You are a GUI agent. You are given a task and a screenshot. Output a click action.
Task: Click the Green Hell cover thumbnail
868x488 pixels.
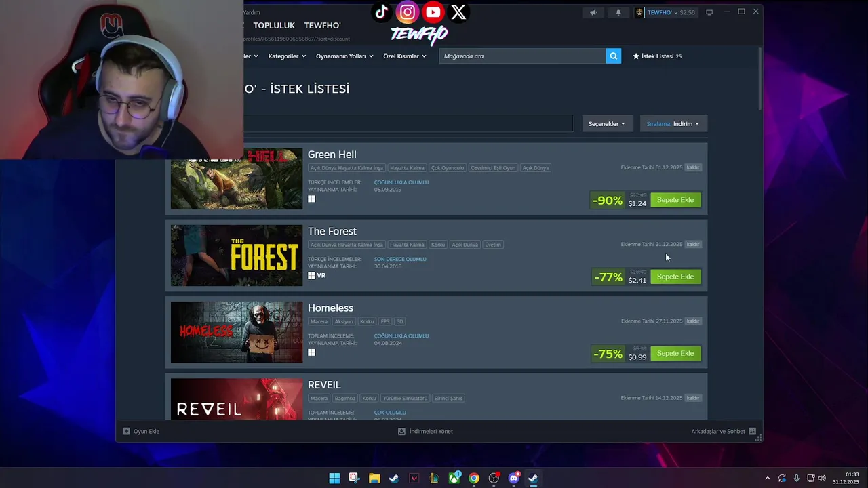click(237, 179)
